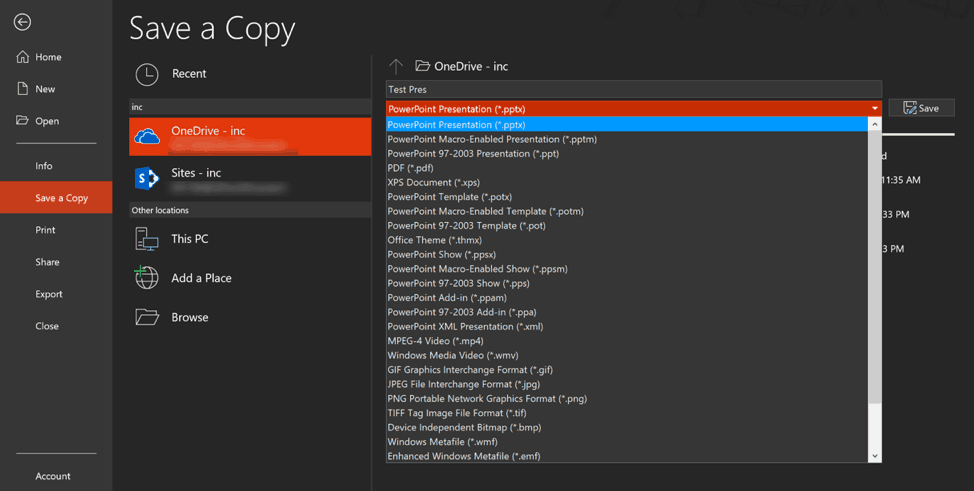Click the file type combo box field

point(634,109)
